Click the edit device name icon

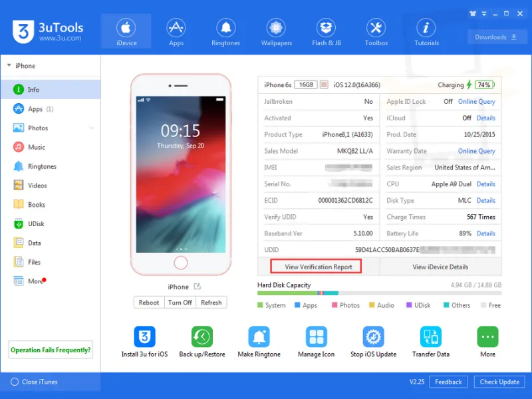(x=197, y=287)
